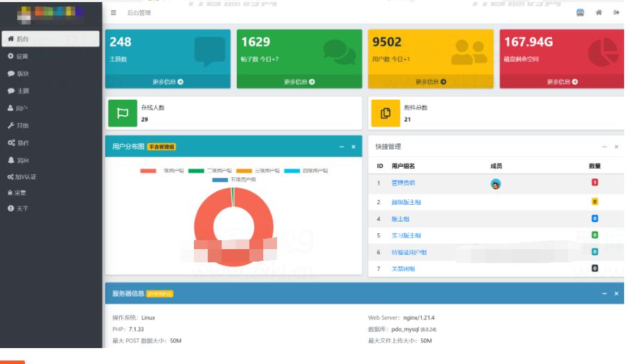Toggle the blue 五级用户组 legend swatch
The height and width of the screenshot is (364, 631).
[220, 180]
